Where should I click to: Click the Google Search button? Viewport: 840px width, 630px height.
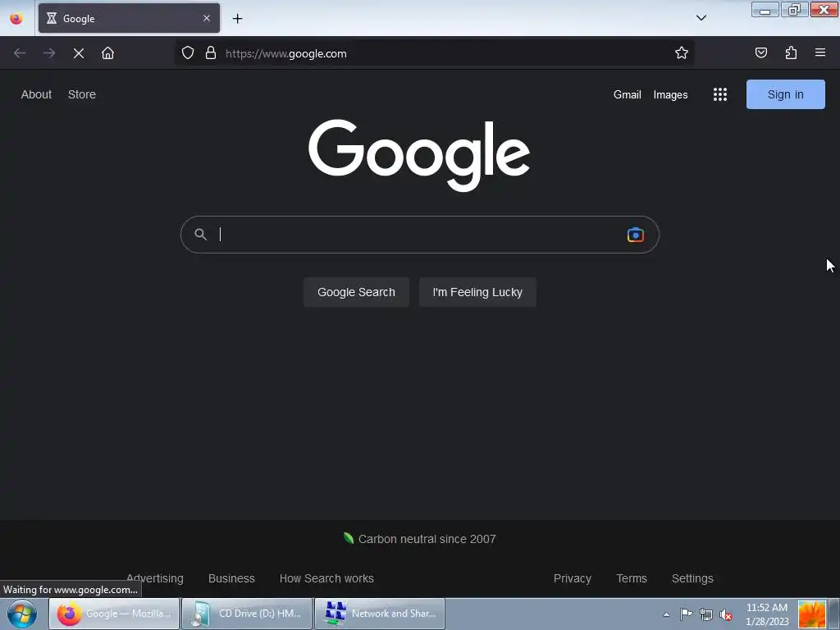pyautogui.click(x=356, y=292)
